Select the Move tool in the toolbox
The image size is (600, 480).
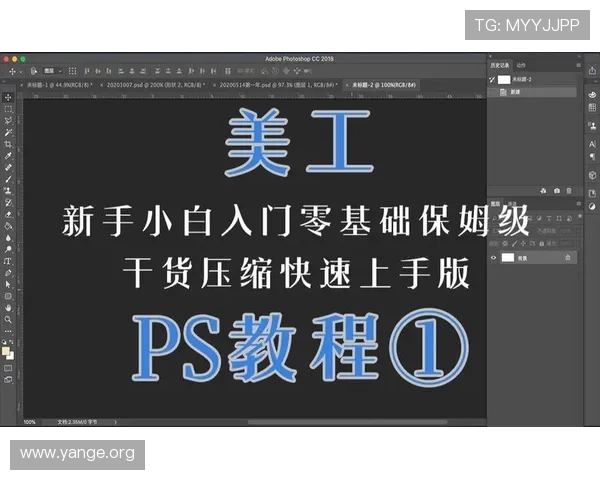pyautogui.click(x=8, y=97)
